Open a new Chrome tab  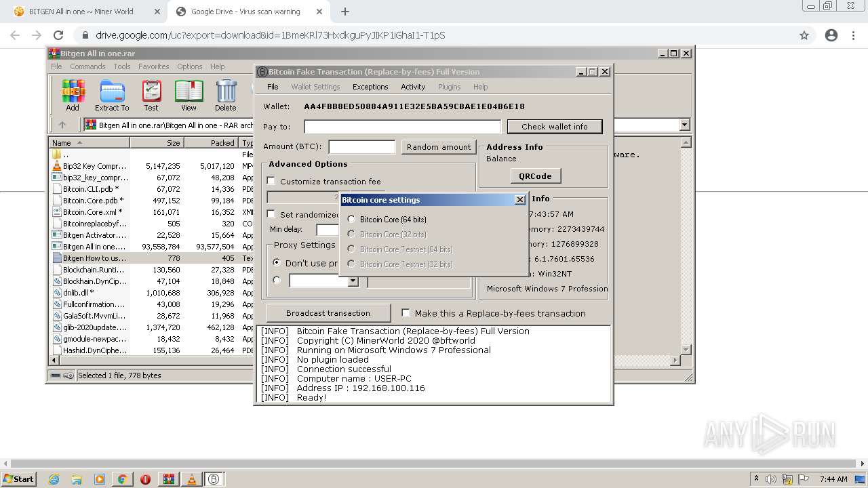point(345,12)
